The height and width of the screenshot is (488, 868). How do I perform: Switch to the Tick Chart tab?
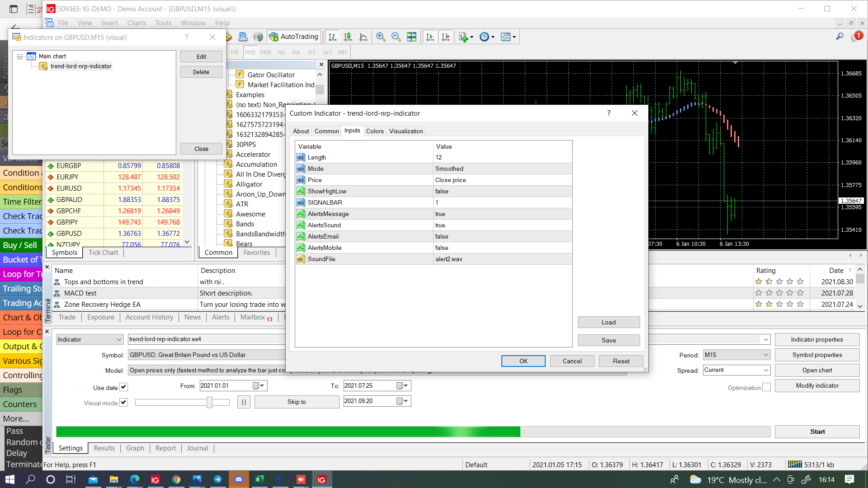click(x=103, y=253)
